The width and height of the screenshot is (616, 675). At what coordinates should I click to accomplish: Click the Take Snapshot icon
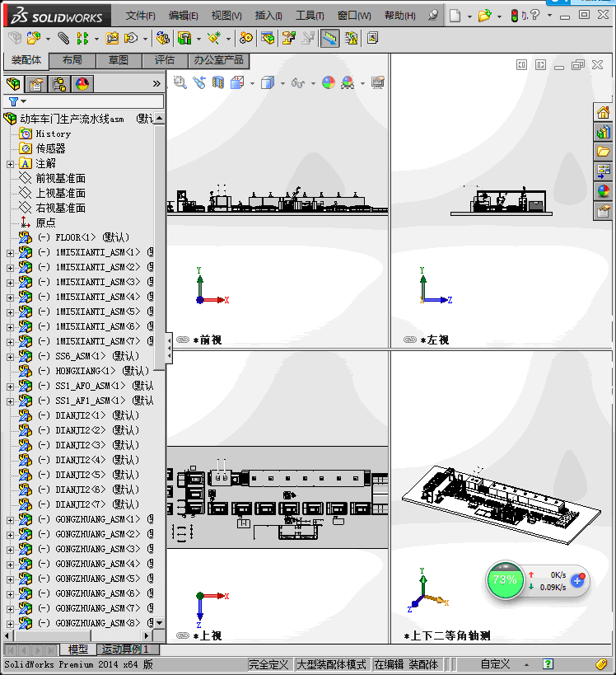[372, 38]
